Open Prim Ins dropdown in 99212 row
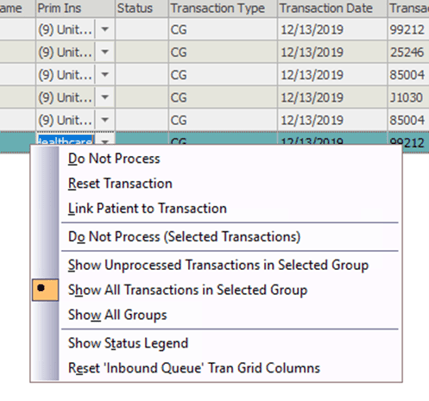The image size is (429, 401). click(x=105, y=29)
